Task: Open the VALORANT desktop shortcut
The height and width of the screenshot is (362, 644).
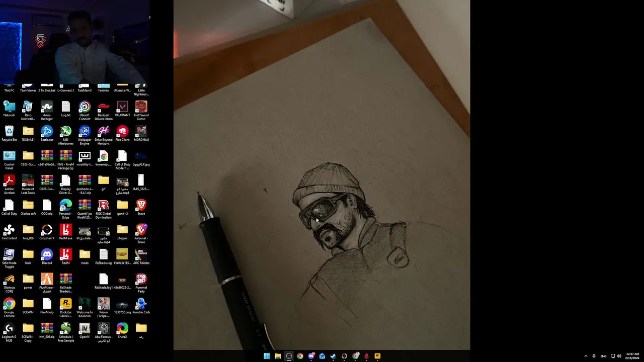Action: [122, 109]
